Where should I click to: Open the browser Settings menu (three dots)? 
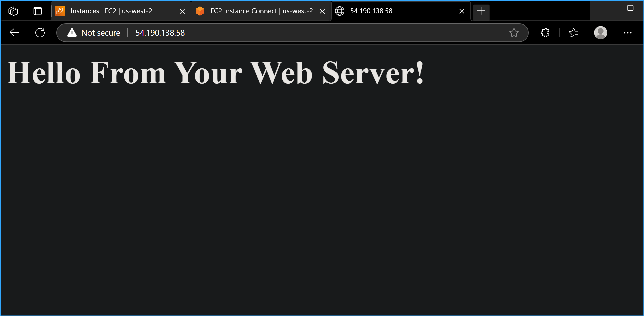(x=628, y=33)
